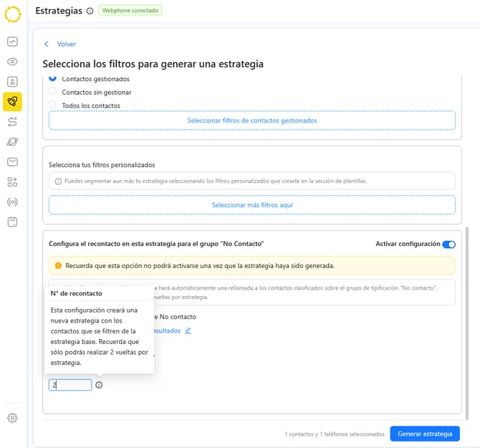The image size is (480, 448).
Task: Open the envelope mail icon in sidebar
Action: tap(12, 162)
